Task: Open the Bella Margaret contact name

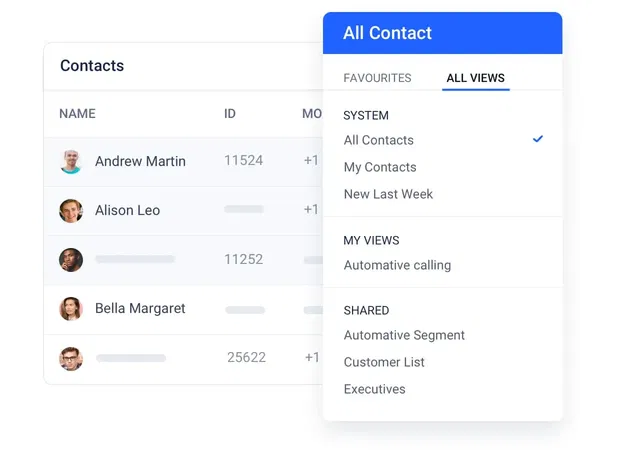Action: point(140,308)
